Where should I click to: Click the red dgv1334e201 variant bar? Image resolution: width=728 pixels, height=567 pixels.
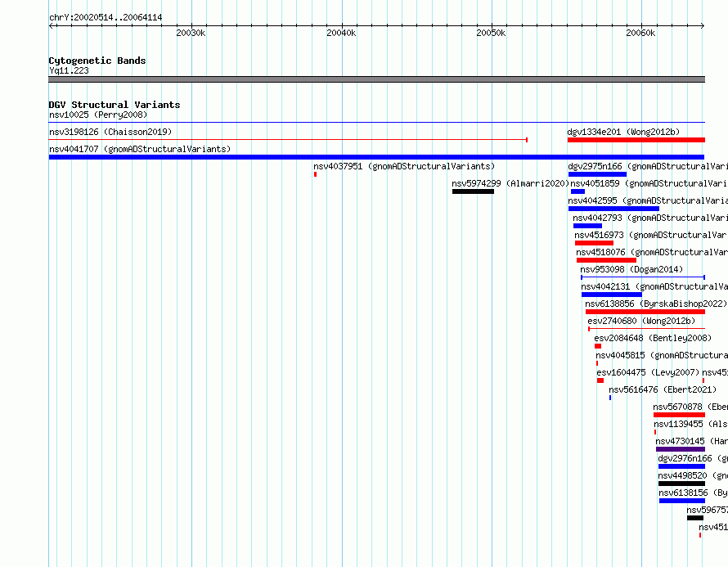pos(636,140)
